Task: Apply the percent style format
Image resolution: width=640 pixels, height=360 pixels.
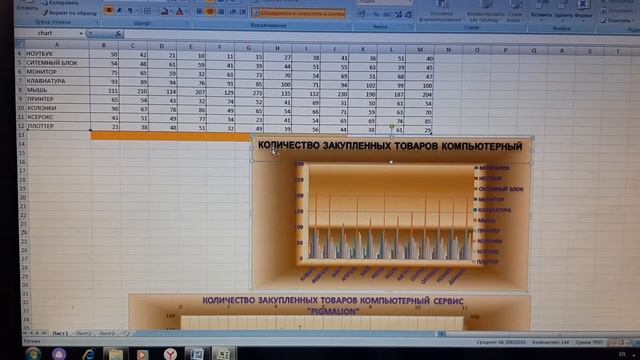Action: (x=376, y=14)
